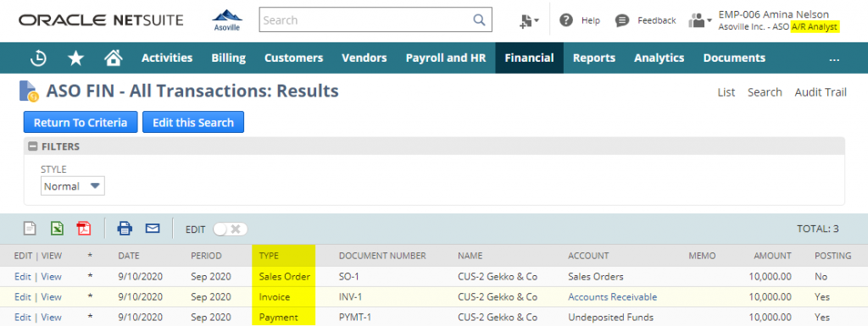This screenshot has height=326, width=868.
Task: Click the Asoville company logo
Action: (227, 19)
